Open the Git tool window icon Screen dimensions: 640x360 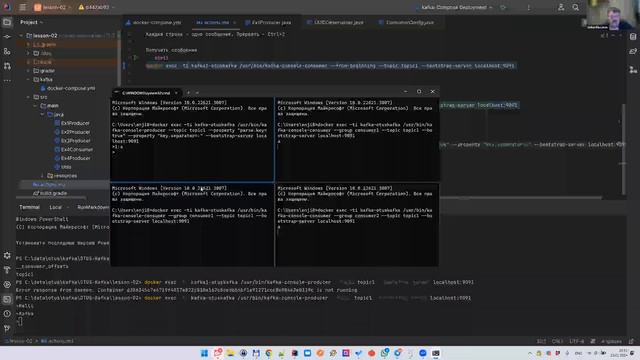[x=7, y=328]
